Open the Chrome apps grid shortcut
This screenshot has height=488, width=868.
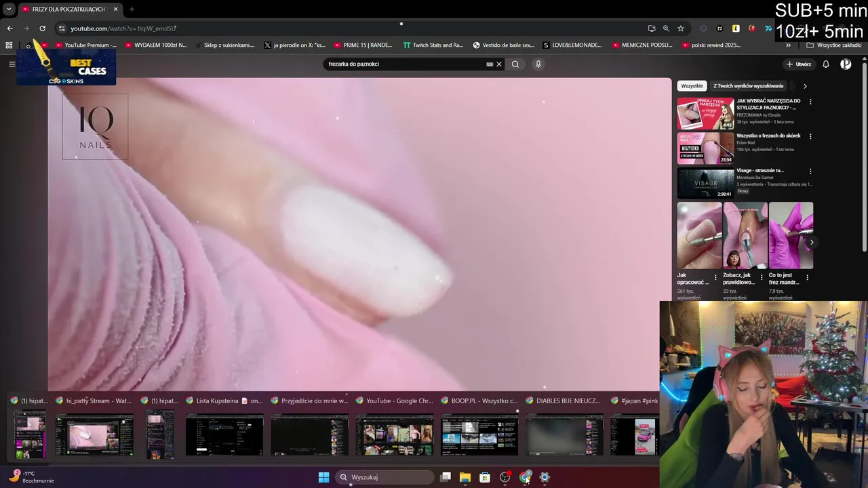coord(9,45)
